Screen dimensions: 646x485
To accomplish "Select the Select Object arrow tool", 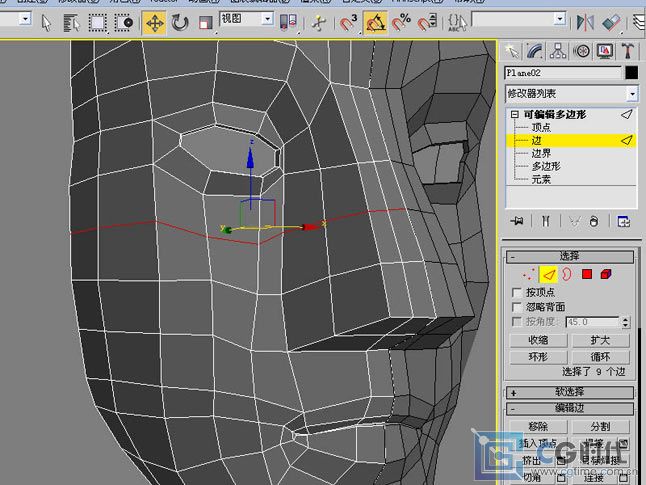I will click(46, 23).
